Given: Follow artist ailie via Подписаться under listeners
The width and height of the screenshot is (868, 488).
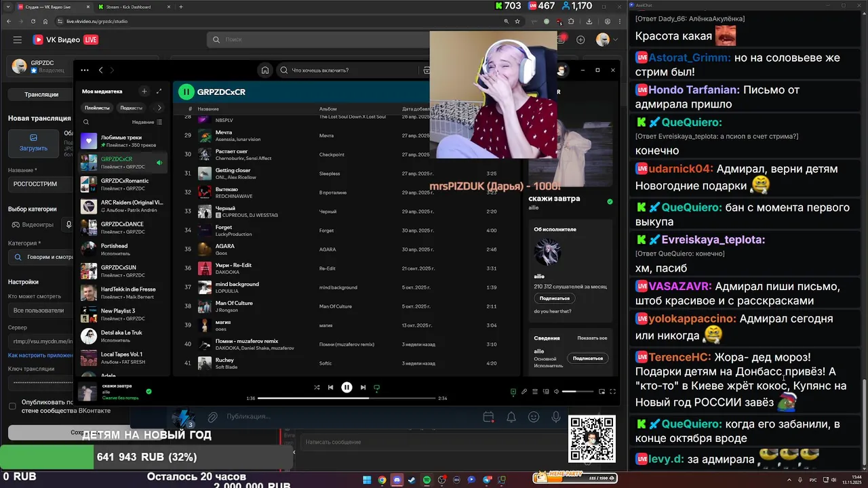Looking at the screenshot, I should point(554,298).
